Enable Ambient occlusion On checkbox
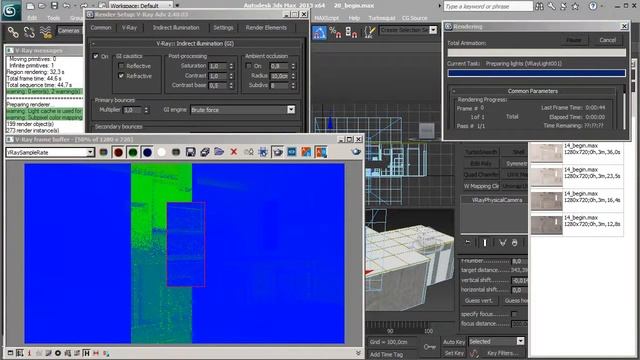The image size is (640, 360). click(249, 66)
